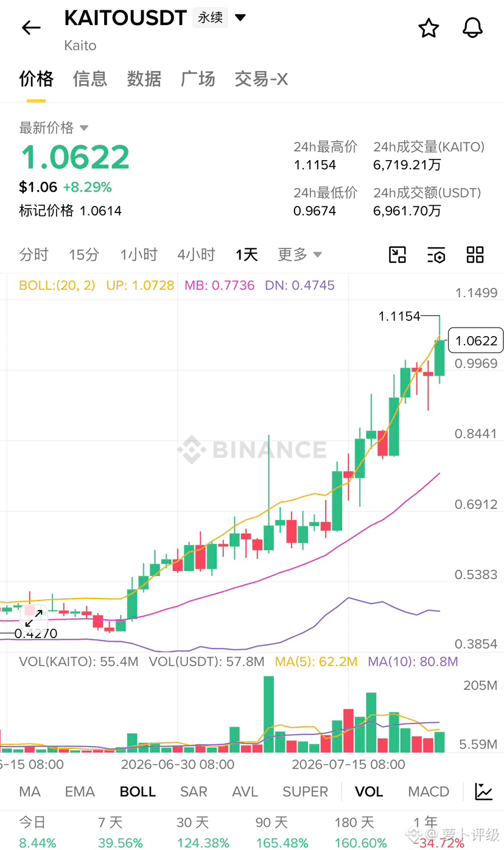
Task: Open the 最新价格 price type dropdown
Action: coord(54,128)
